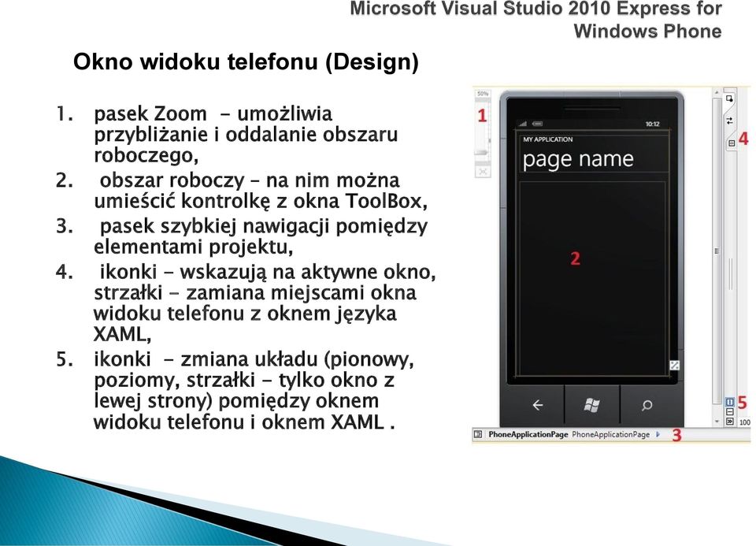Click the phone's Back arrow button

click(538, 405)
